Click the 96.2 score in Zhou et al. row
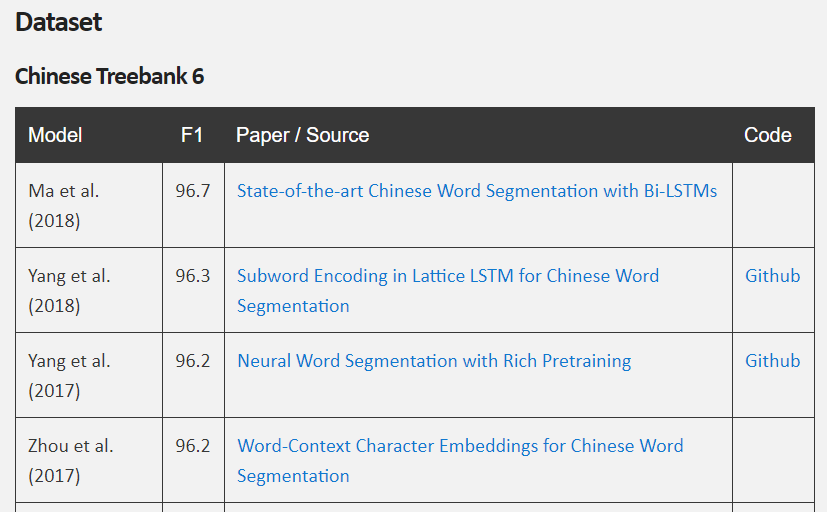 pos(193,446)
